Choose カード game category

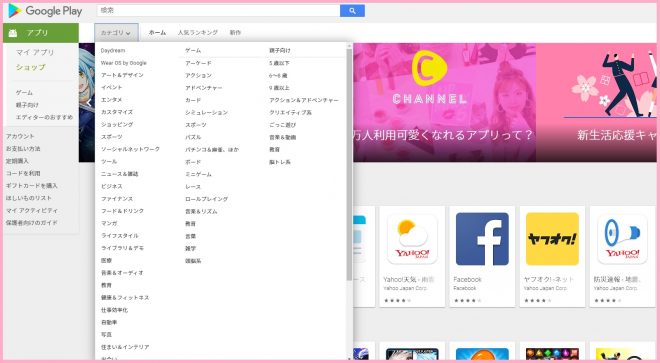pyautogui.click(x=193, y=100)
